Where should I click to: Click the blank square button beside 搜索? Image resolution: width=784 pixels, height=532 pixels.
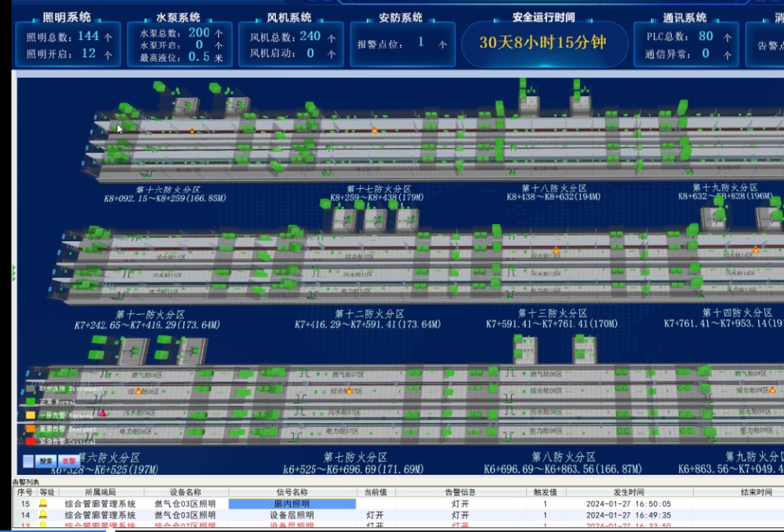(28, 461)
